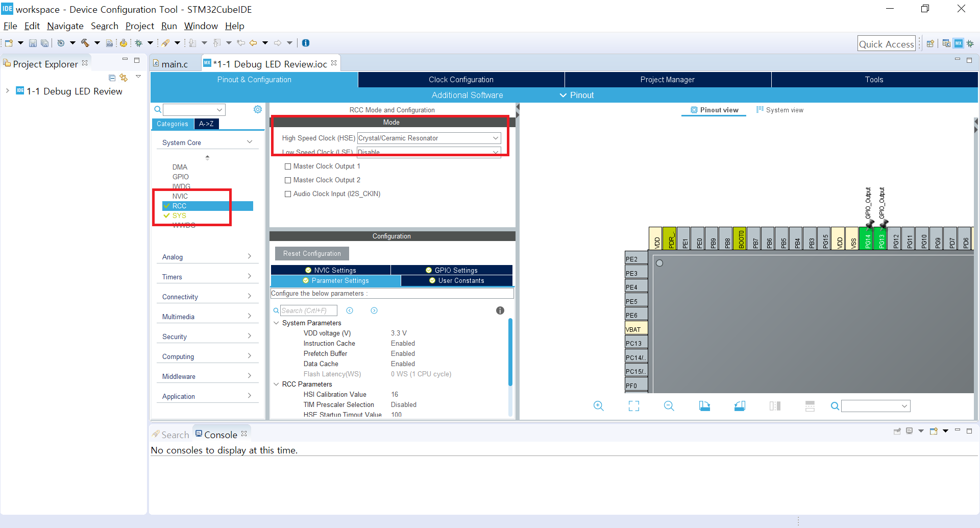Click the PG14 pin on the chip

(x=867, y=238)
